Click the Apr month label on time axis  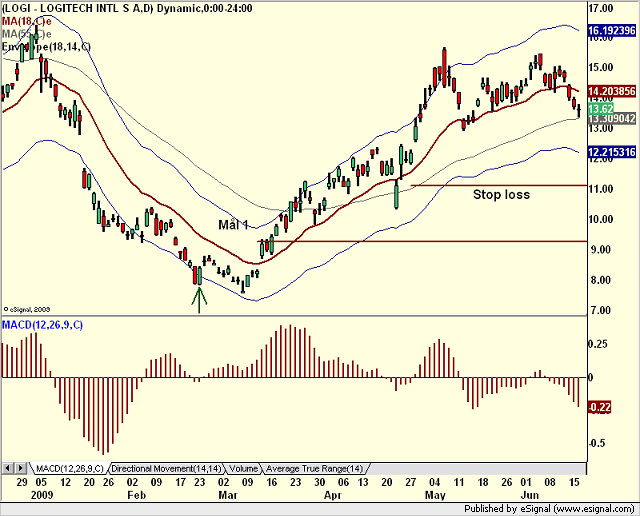(332, 495)
